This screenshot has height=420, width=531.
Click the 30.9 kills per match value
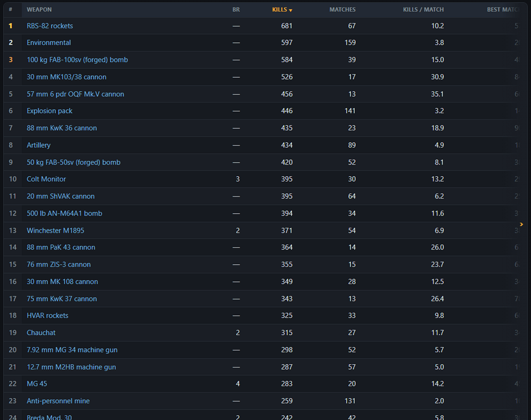pos(437,77)
